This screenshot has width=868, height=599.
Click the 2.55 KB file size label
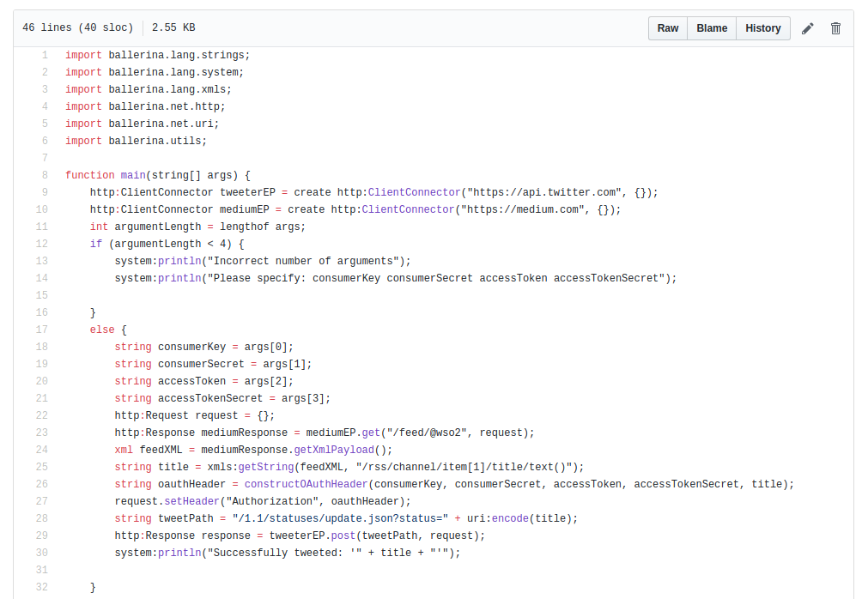click(x=172, y=27)
